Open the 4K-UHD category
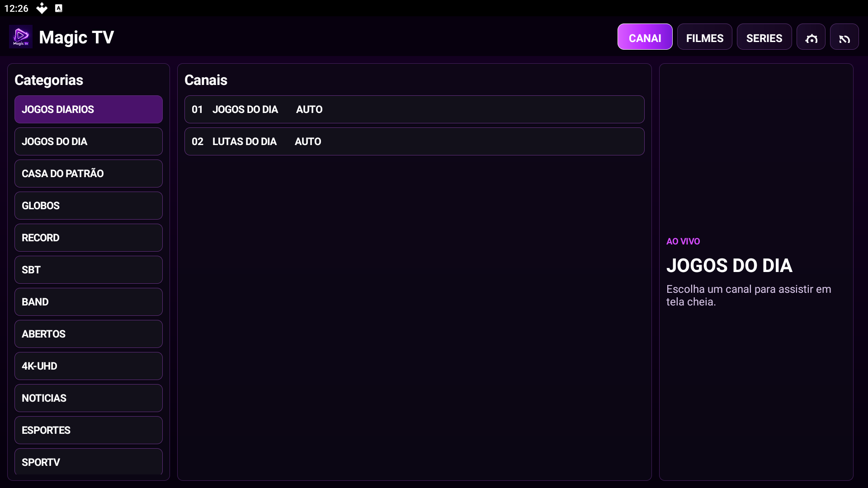 pyautogui.click(x=89, y=366)
